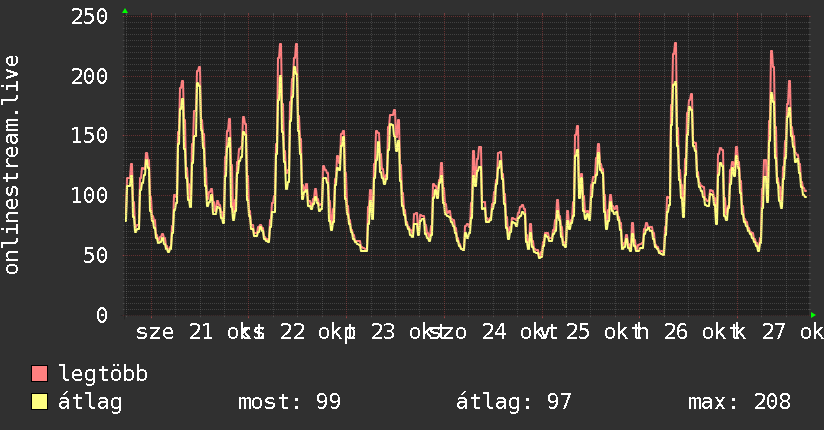
Task: Click the y-axis label 0
Action: 102,315
